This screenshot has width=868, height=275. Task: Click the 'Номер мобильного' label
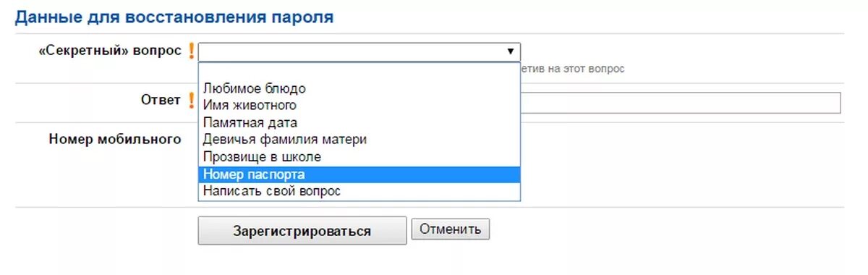[115, 140]
